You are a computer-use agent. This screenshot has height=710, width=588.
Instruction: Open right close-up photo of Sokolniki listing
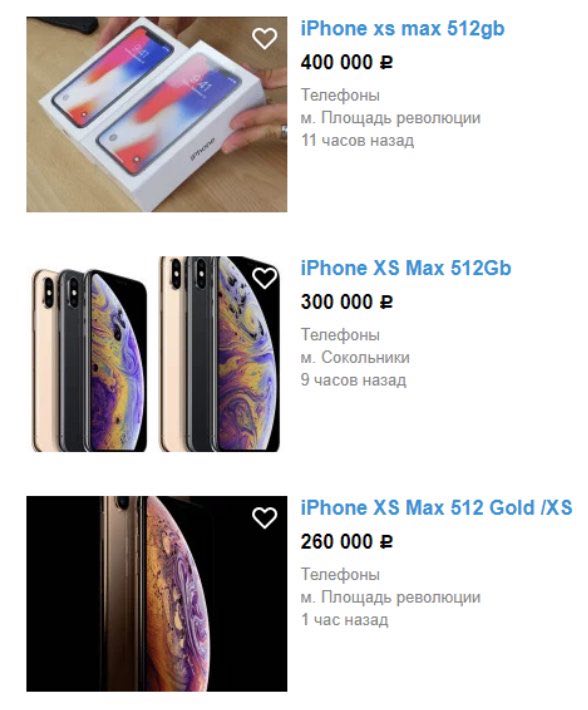[220, 354]
